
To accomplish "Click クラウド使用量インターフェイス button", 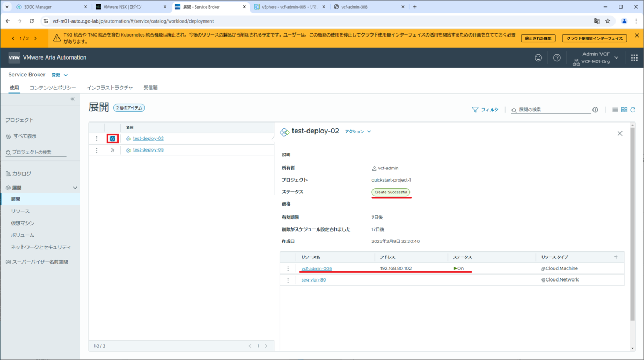I will (x=595, y=38).
